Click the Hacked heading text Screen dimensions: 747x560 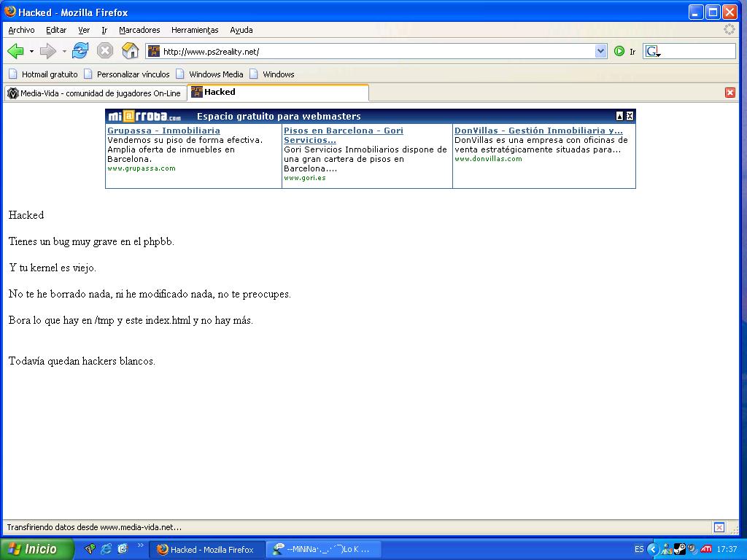pyautogui.click(x=26, y=215)
